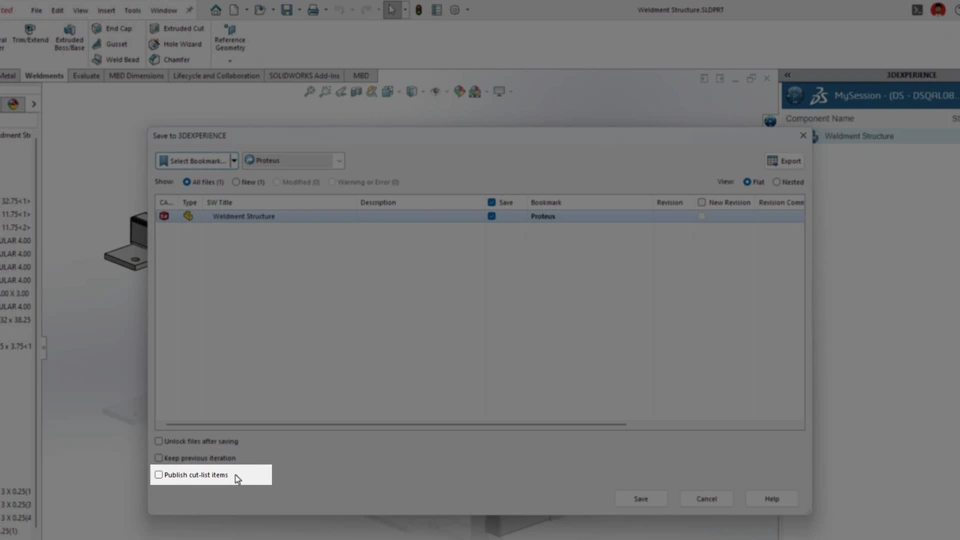Click the Section View icon in view toolbar

(x=356, y=91)
